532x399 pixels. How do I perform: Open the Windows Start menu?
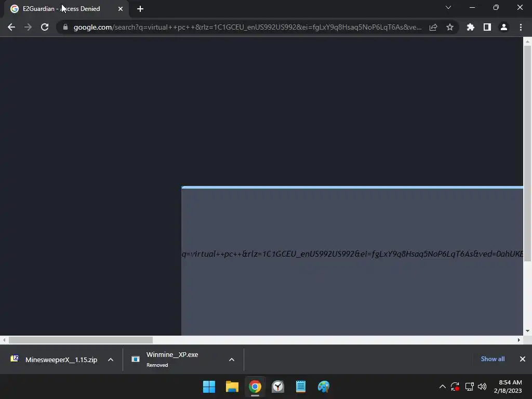coord(209,387)
